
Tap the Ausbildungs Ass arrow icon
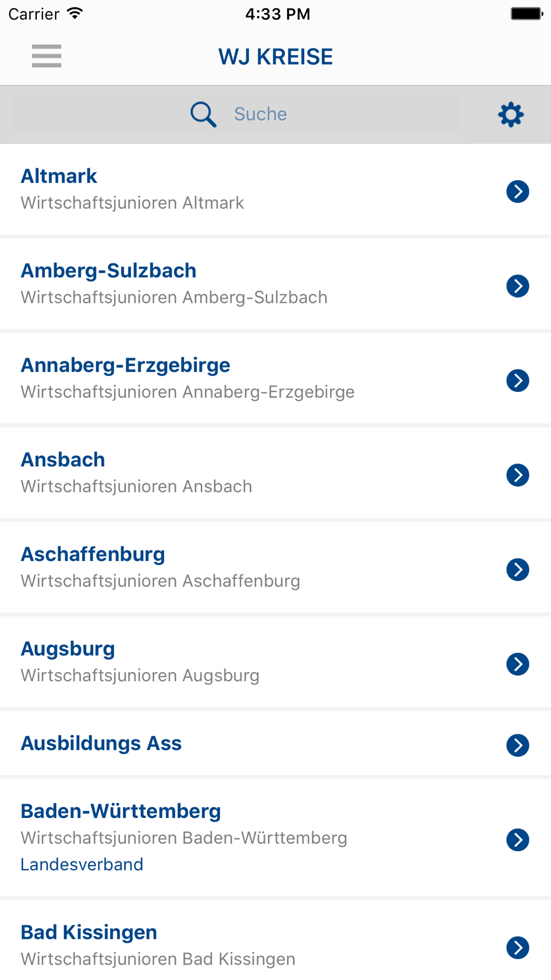click(x=518, y=745)
